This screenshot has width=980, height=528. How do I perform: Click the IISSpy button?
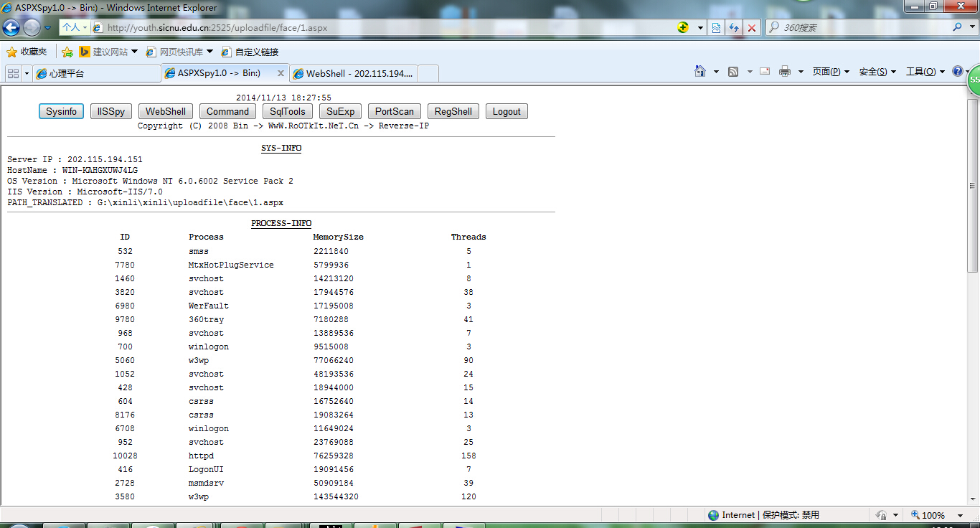point(111,111)
